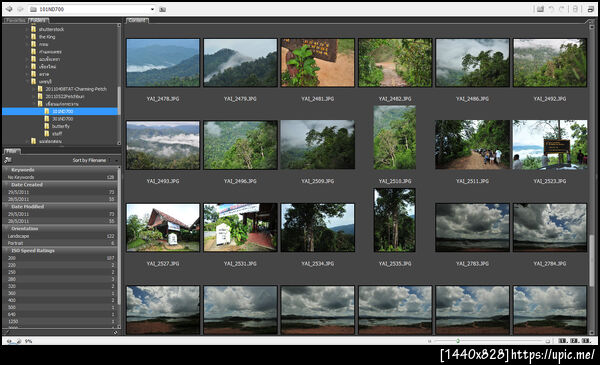This screenshot has height=365, width=600.
Task: Open the butterfly folder
Action: (60, 126)
